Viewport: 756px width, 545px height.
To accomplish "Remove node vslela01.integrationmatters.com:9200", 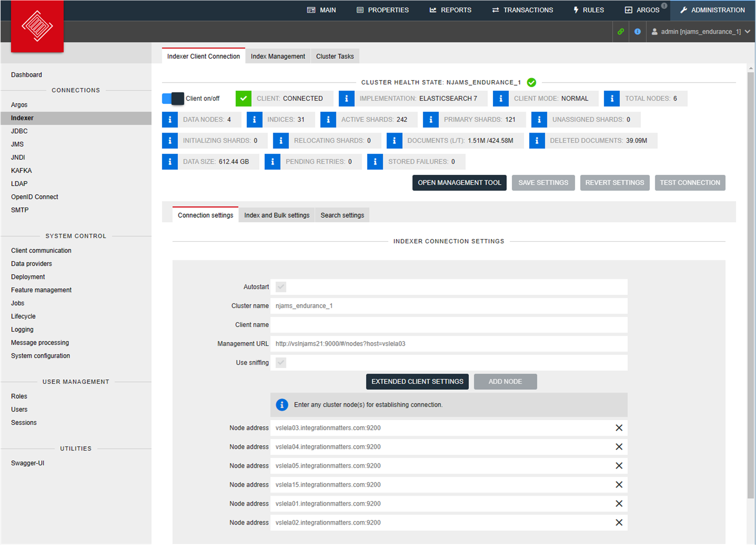I will (x=619, y=503).
